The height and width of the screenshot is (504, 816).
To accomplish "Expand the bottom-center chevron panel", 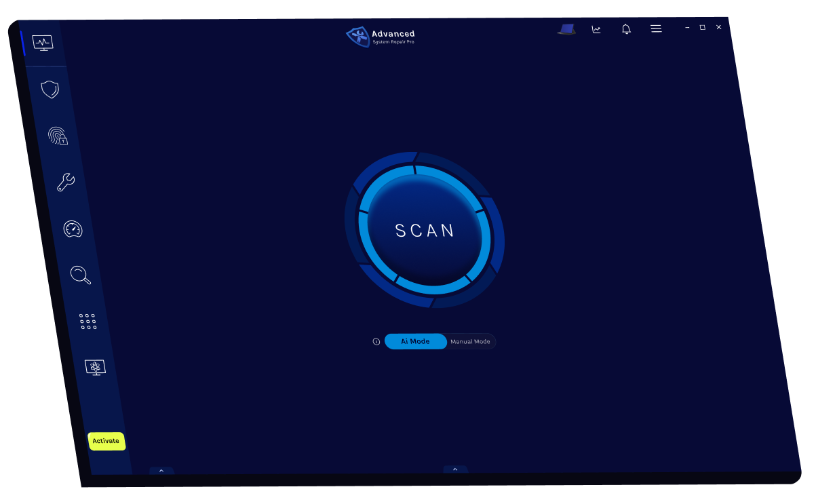I will [455, 469].
